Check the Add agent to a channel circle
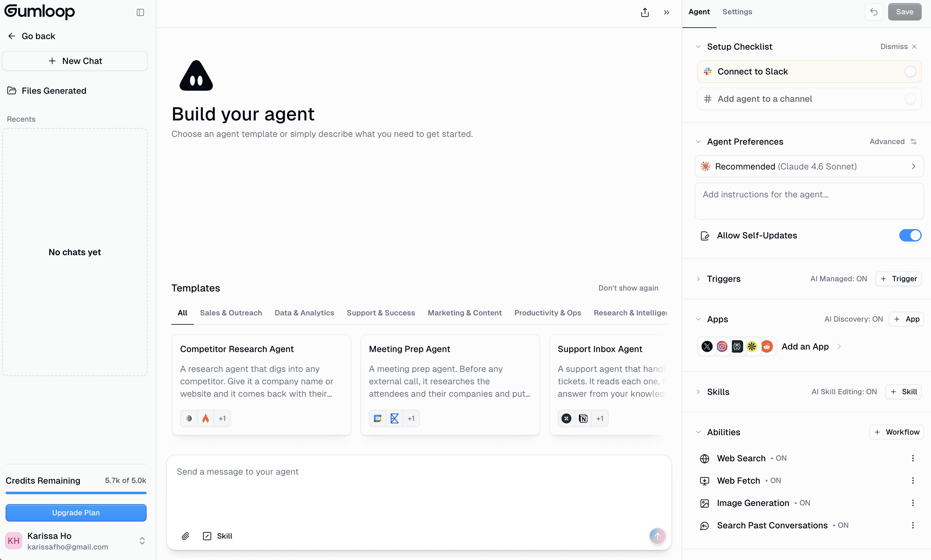Image resolution: width=931 pixels, height=560 pixels. pos(910,99)
